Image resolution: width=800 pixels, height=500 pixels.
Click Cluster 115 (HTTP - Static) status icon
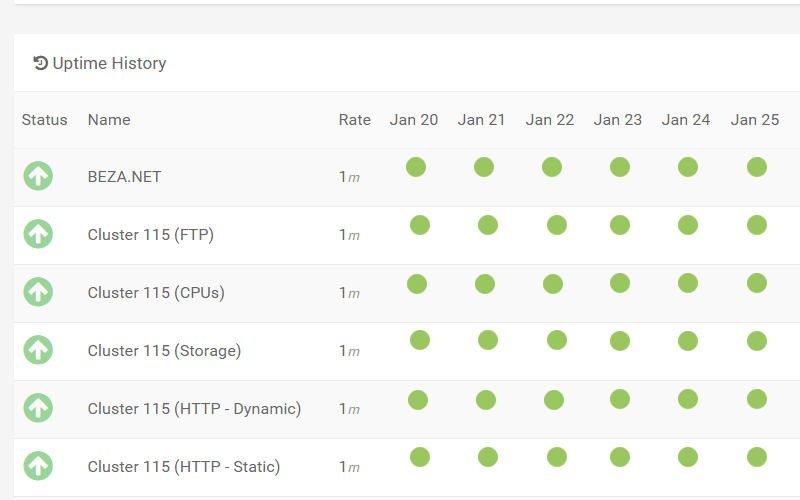click(38, 466)
